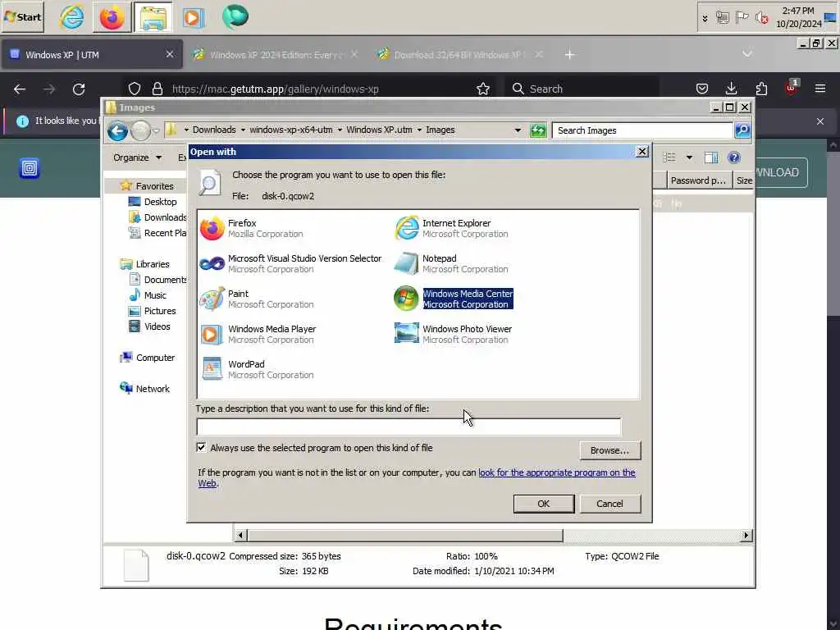Viewport: 840px width, 630px height.
Task: Open the 'look for the appropriate program' link
Action: click(557, 472)
